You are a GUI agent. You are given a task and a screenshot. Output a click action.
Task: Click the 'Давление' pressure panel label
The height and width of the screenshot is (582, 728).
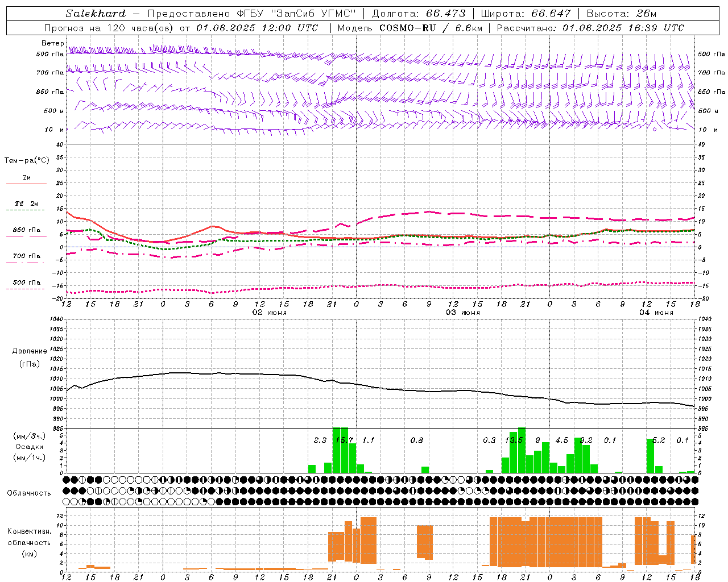coord(29,351)
